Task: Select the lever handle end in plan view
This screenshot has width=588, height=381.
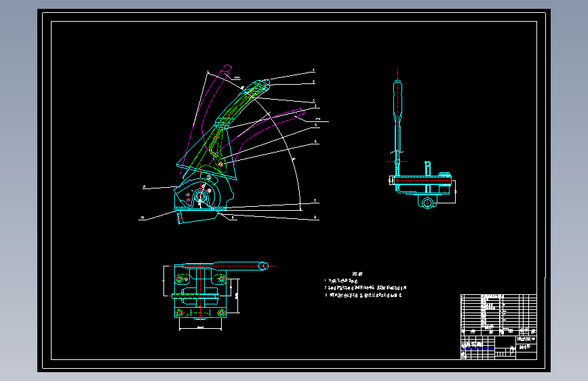Action: [x=264, y=266]
